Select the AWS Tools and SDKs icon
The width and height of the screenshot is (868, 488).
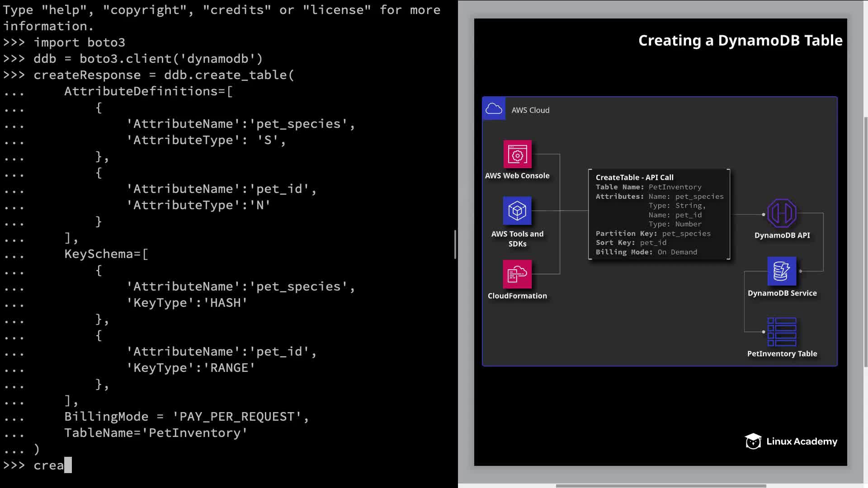coord(517,211)
